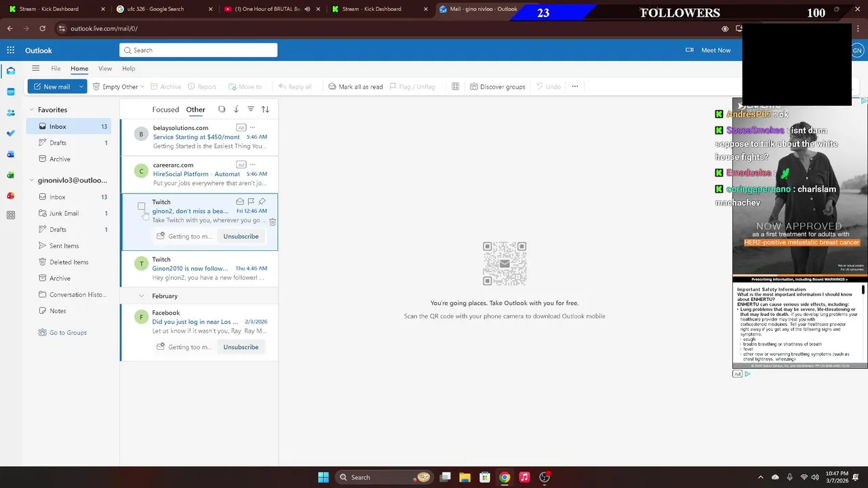Flag the Twitch ginon2 message
868x488 pixels.
coord(251,201)
